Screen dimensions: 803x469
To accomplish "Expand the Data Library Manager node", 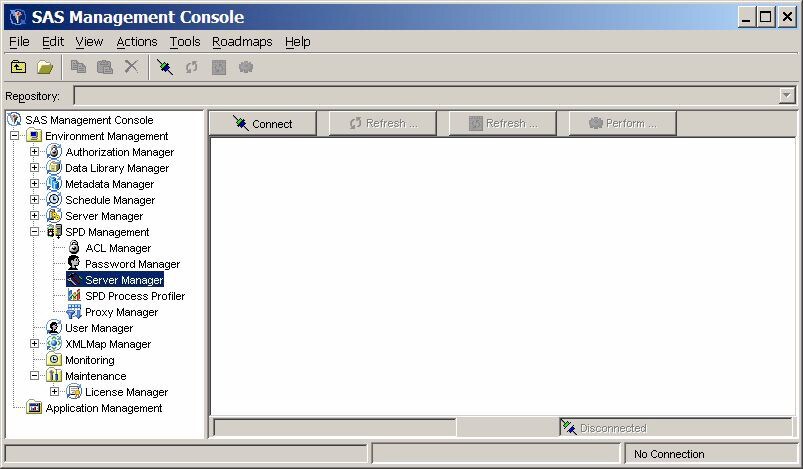I will click(x=34, y=167).
